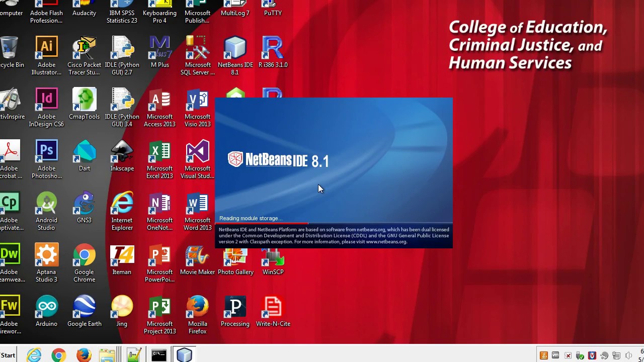This screenshot has height=362, width=644.
Task: Open the Photo Gallery desktop shortcut
Action: point(235,262)
